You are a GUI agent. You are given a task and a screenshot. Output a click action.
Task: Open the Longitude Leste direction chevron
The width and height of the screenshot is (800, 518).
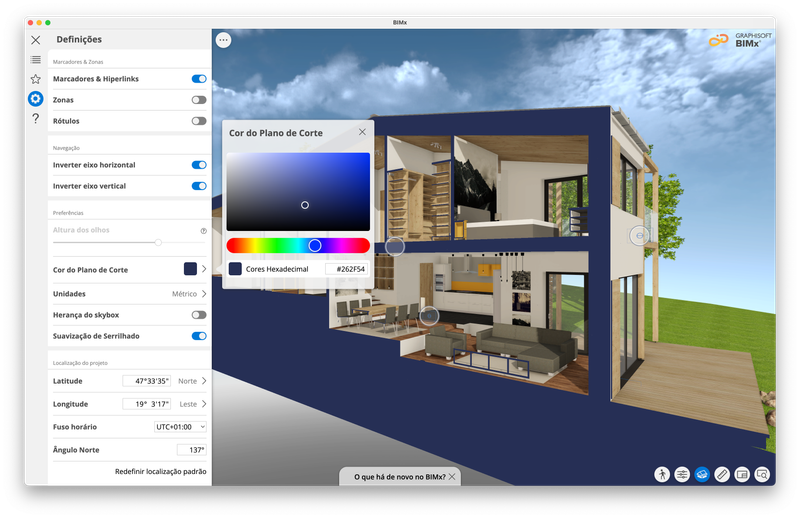click(x=204, y=404)
